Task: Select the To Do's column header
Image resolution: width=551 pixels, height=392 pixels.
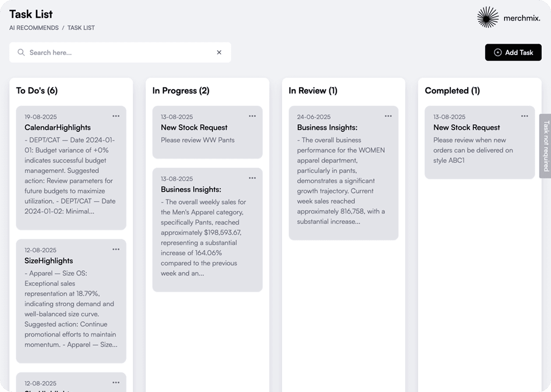Action: tap(37, 91)
